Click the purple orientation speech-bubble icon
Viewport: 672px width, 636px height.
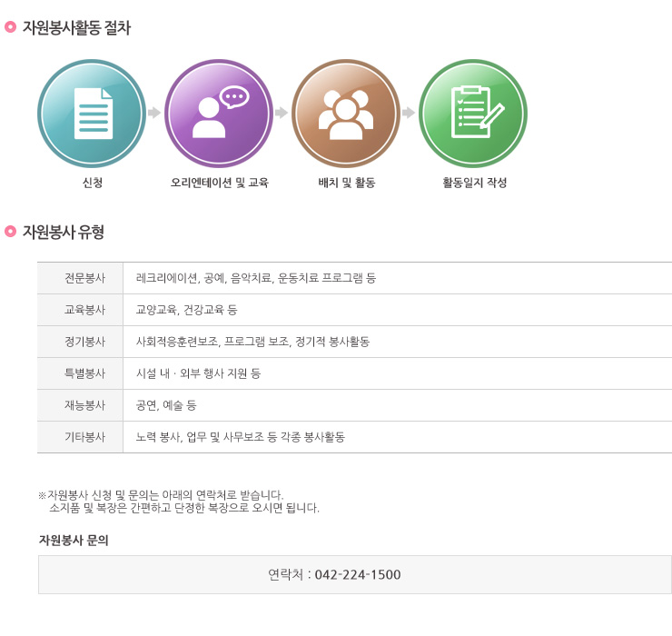pos(219,114)
